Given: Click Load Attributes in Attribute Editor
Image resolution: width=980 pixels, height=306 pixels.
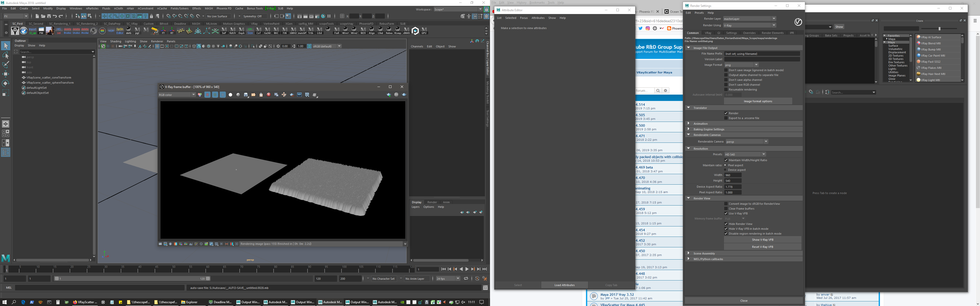Looking at the screenshot, I should [565, 285].
